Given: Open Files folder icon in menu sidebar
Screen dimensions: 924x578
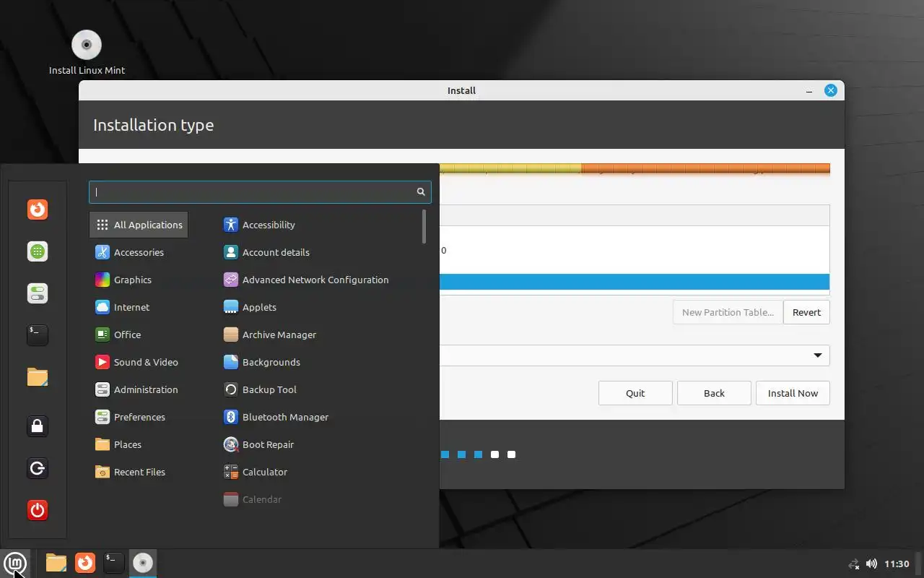Looking at the screenshot, I should (x=38, y=376).
